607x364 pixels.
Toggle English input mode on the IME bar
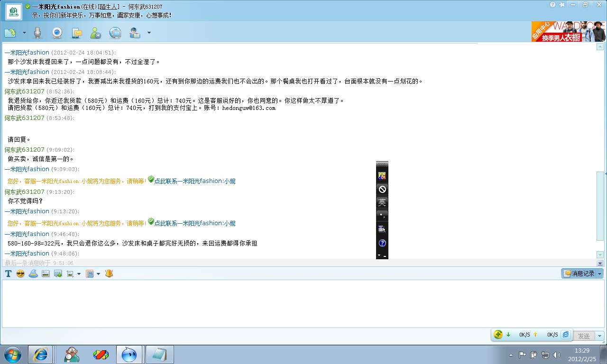pos(382,202)
